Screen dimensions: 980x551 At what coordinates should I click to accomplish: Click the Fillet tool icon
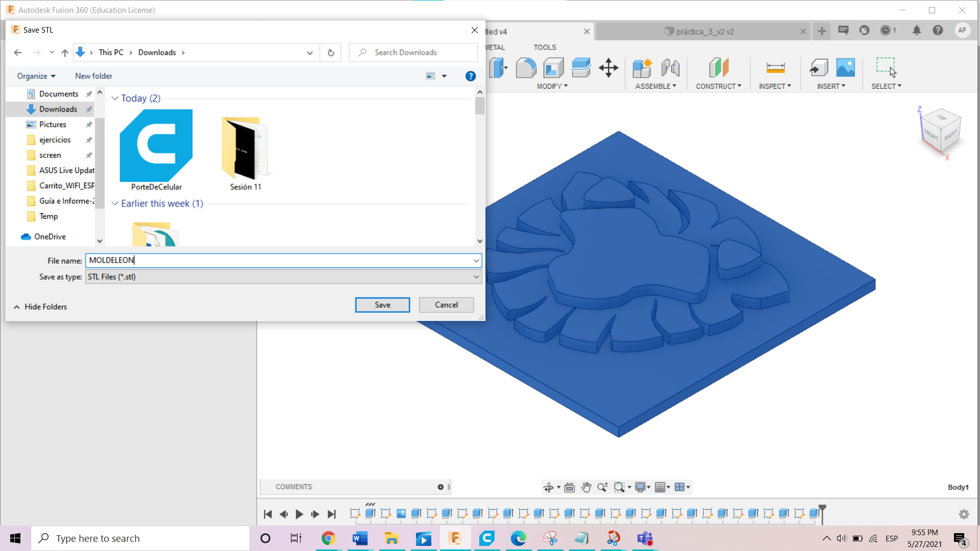[526, 67]
